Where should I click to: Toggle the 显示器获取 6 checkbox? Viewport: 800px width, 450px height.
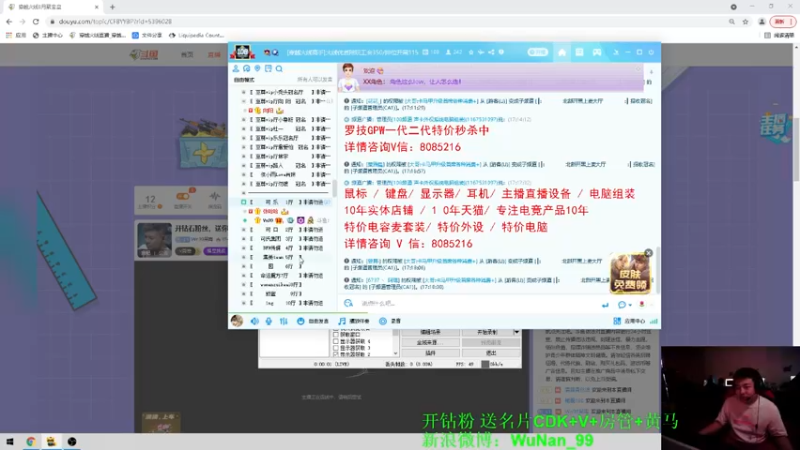pyautogui.click(x=336, y=341)
